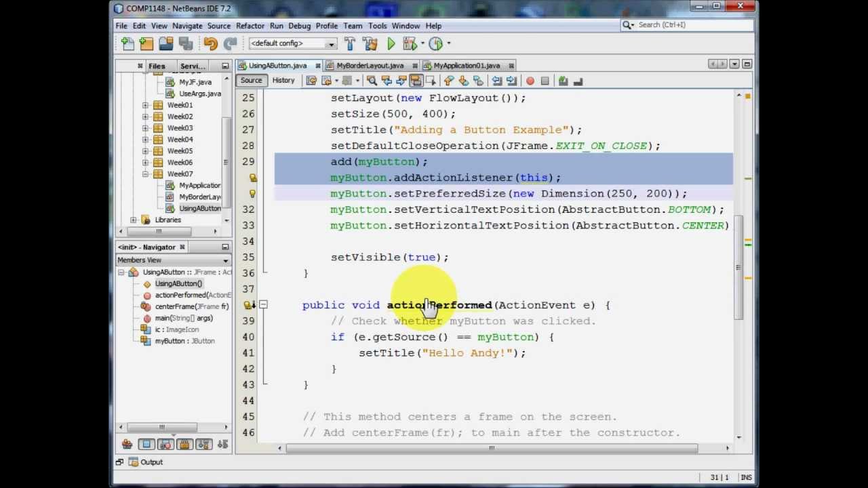The image size is (868, 488).
Task: Click the Build Project hammer icon
Action: click(x=350, y=44)
